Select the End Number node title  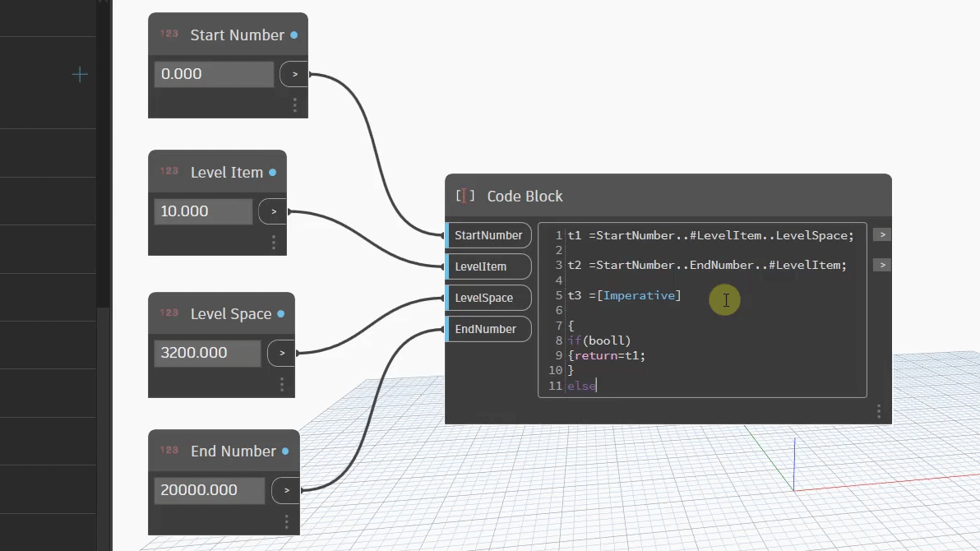(x=233, y=451)
